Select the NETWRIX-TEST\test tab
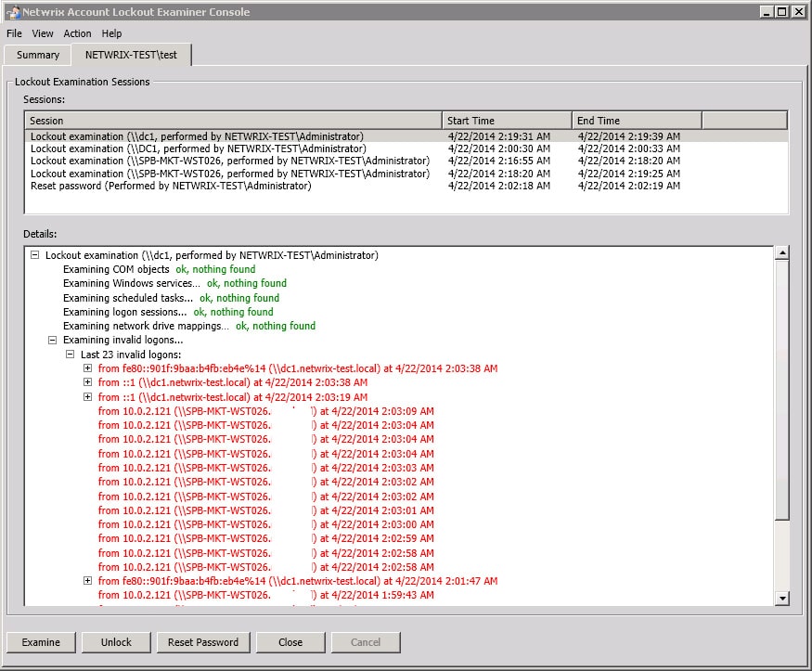812x671 pixels. tap(131, 56)
